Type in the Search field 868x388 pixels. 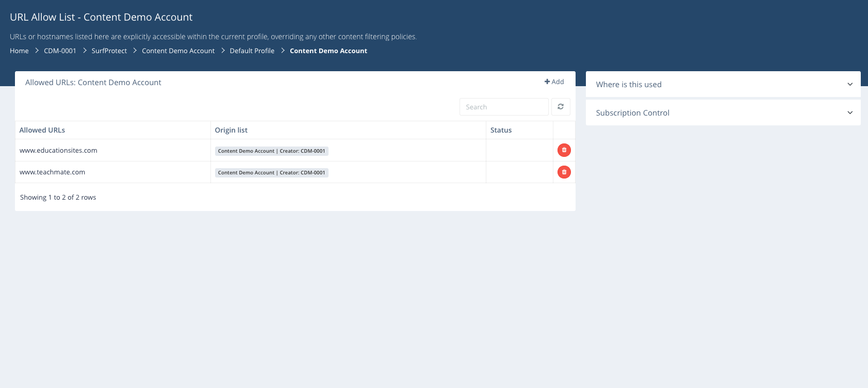click(x=503, y=107)
